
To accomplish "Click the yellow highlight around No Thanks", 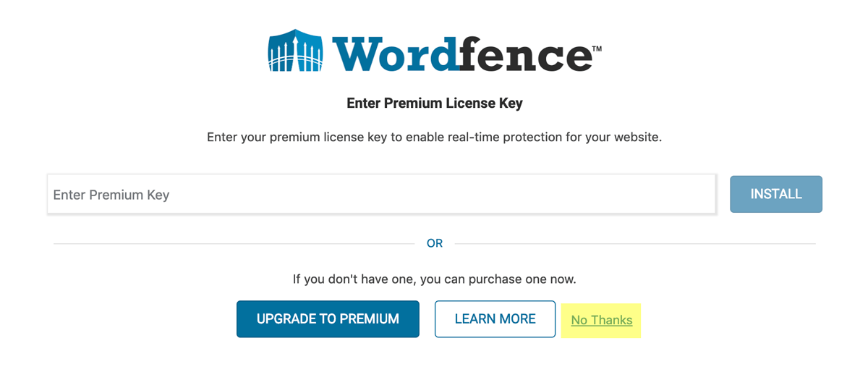I will pos(601,320).
